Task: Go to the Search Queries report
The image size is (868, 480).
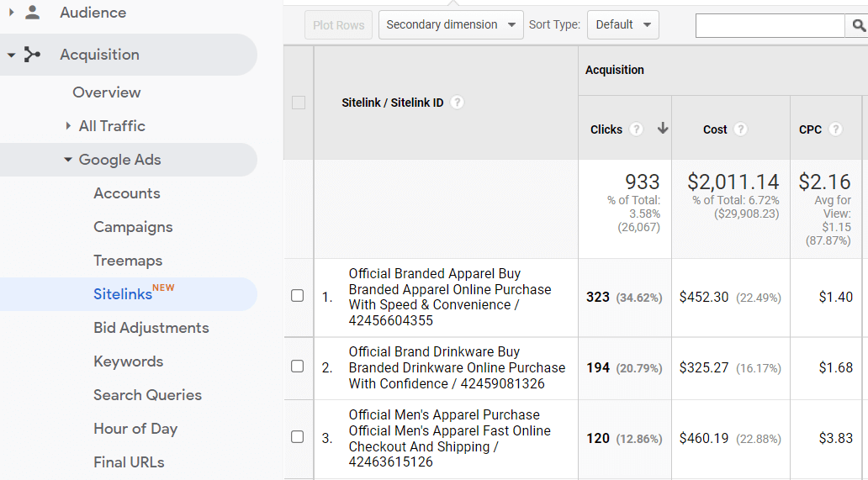Action: click(x=147, y=395)
